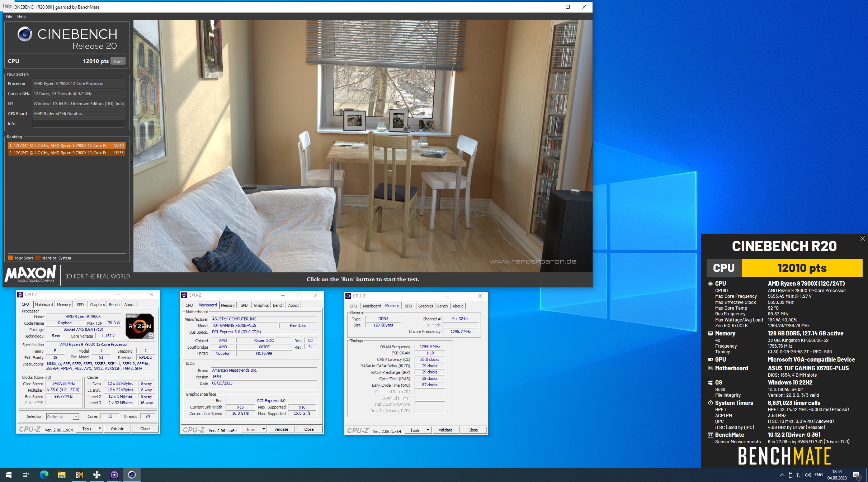Click the TUF GAMING X670E-PLUS model field
868x482 pixels.
click(245, 325)
